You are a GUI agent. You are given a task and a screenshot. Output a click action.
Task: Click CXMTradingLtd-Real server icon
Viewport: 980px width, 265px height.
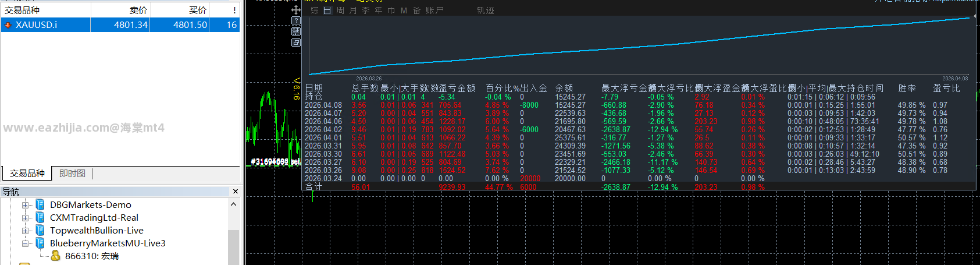click(x=40, y=217)
